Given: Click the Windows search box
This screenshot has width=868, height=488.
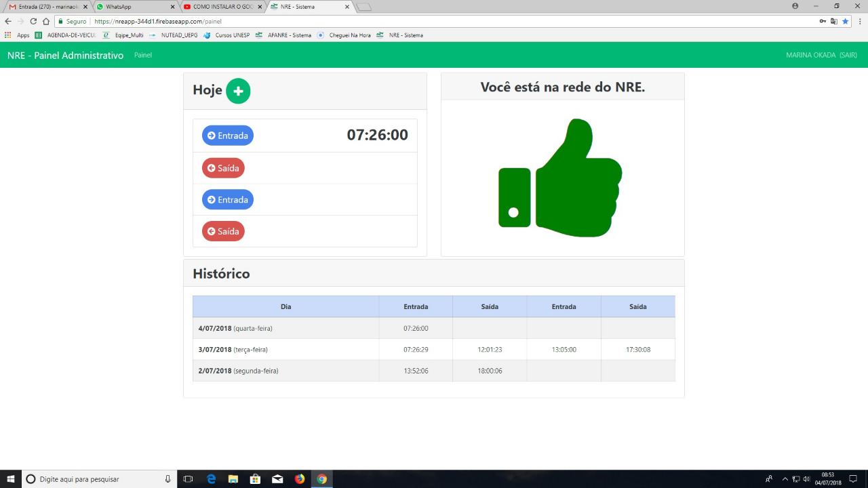Looking at the screenshot, I should 99,479.
